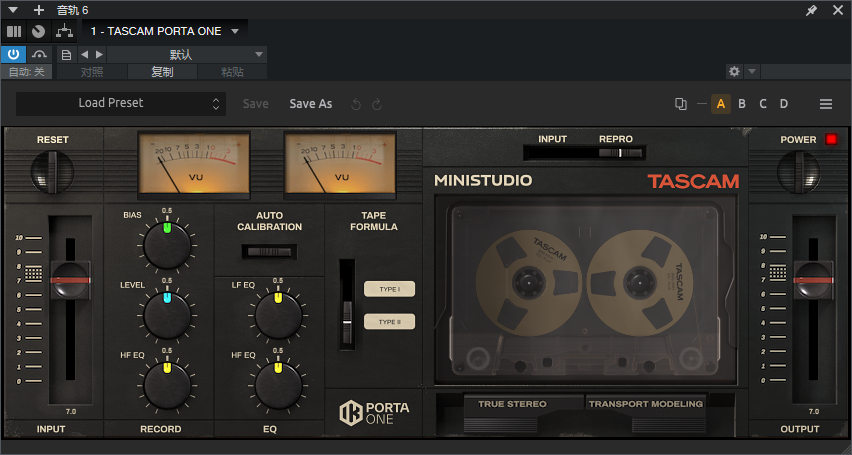Click the plus icon in the title bar

[x=39, y=10]
